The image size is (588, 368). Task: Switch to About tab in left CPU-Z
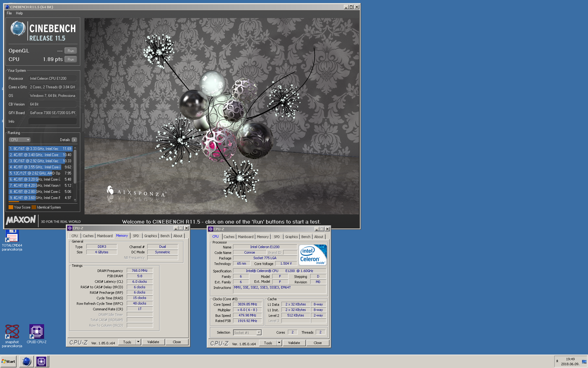(178, 236)
